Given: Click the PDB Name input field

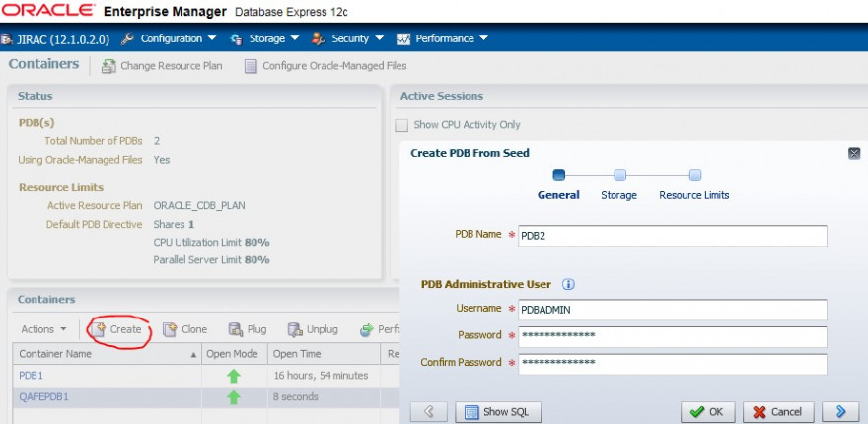Looking at the screenshot, I should coord(673,236).
